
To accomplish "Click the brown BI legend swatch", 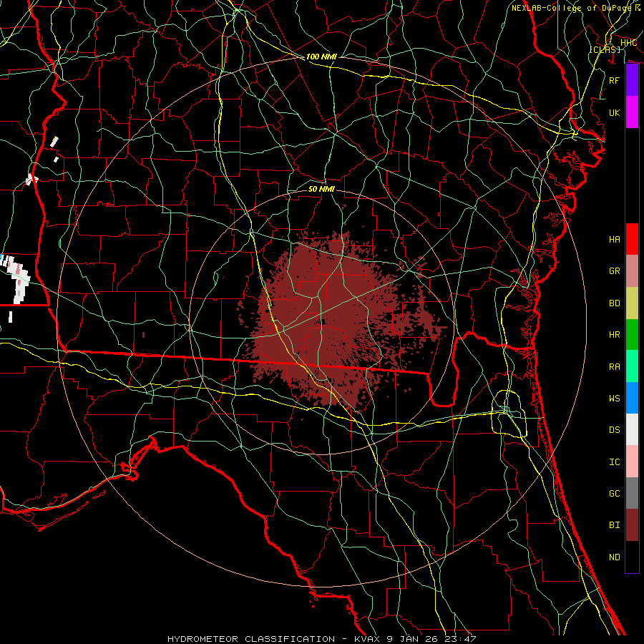I will click(x=632, y=525).
